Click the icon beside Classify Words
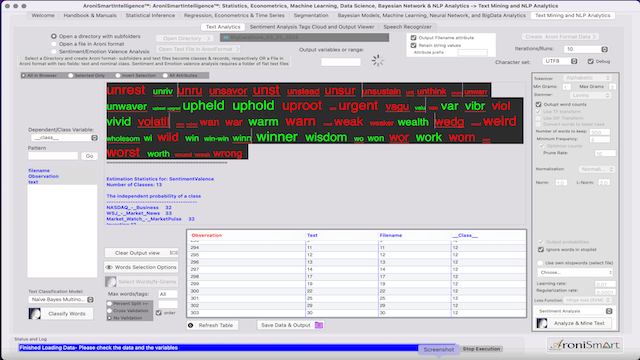 pyautogui.click(x=35, y=313)
